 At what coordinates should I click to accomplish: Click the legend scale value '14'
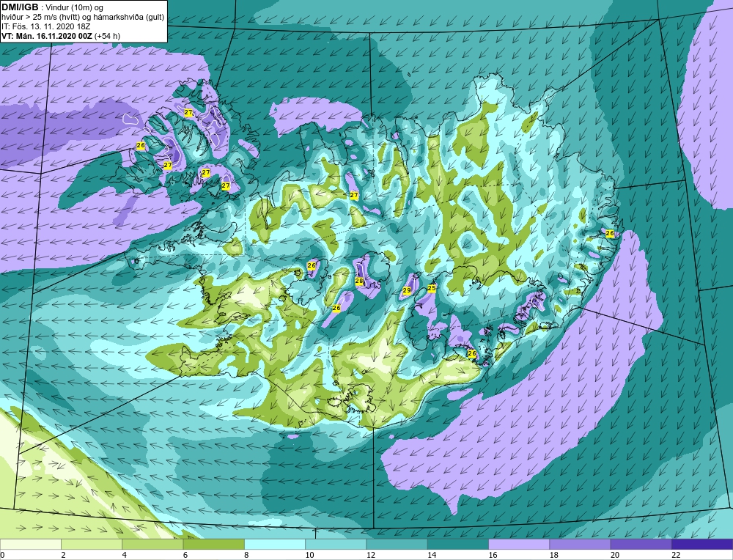point(432,555)
